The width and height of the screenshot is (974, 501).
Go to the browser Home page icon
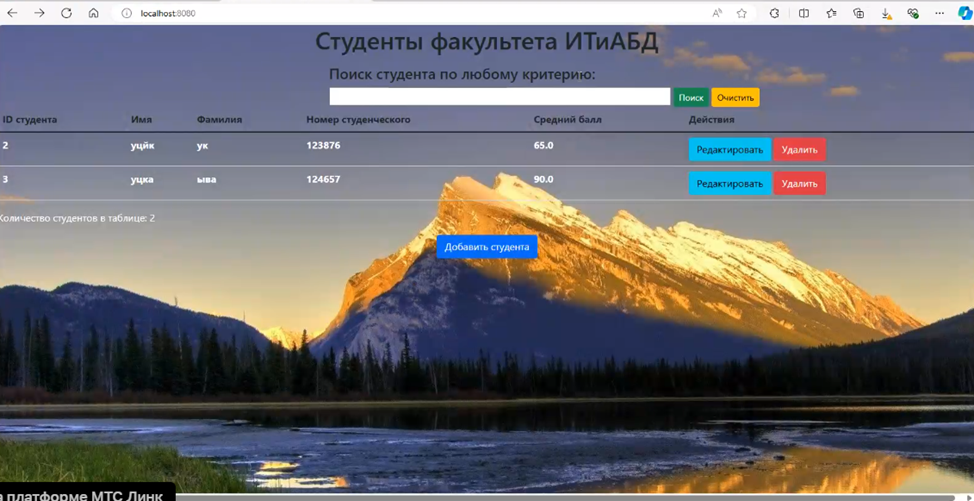coord(93,13)
